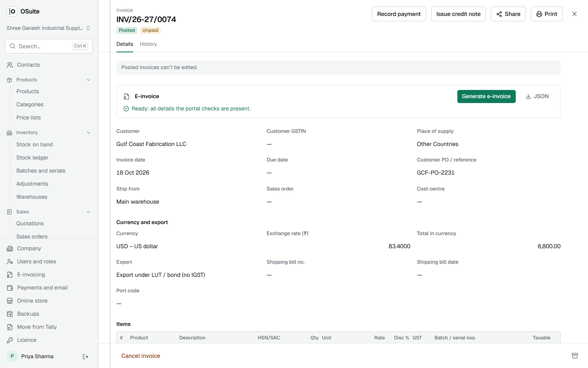Click Generate e-invoice button
This screenshot has height=368, width=588.
point(486,96)
